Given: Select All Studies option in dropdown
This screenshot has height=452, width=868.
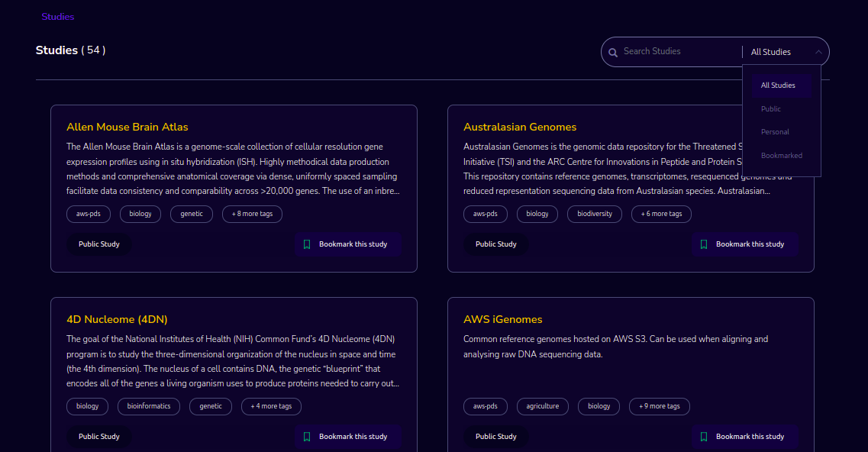Looking at the screenshot, I should (782, 86).
